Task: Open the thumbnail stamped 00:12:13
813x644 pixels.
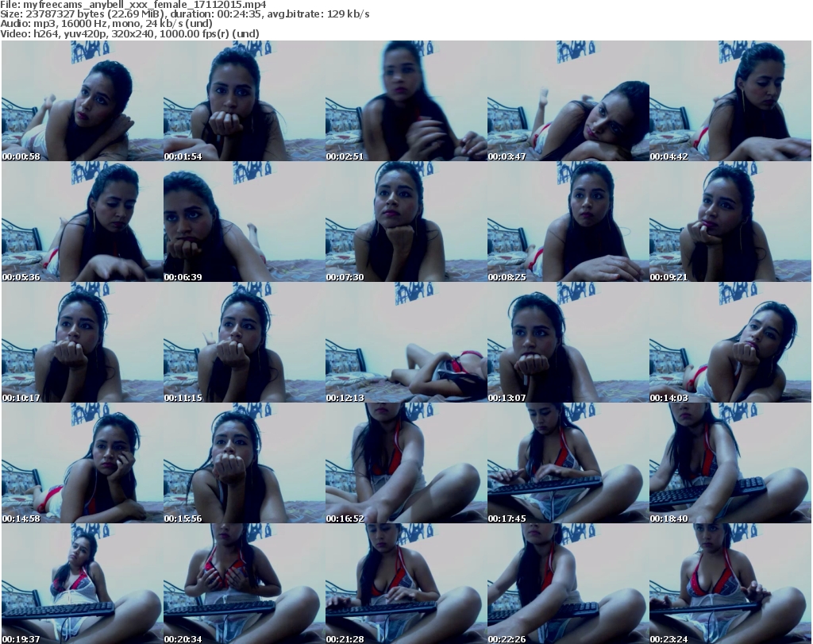Action: point(406,342)
